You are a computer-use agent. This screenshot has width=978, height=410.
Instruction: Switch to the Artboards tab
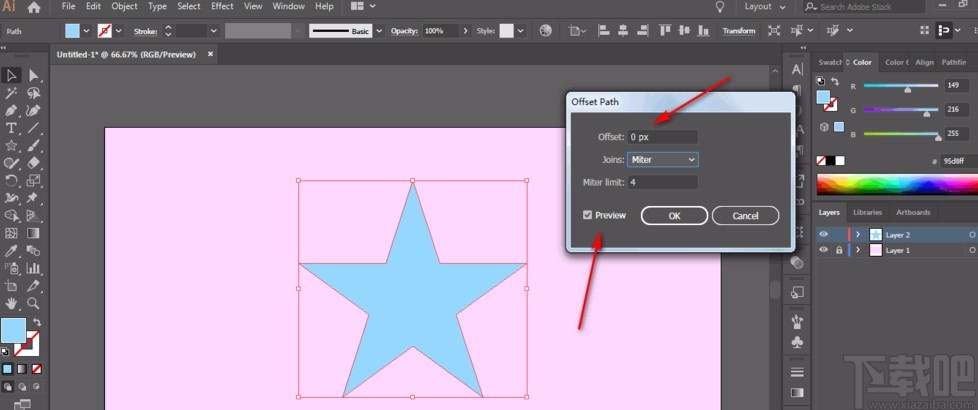[913, 212]
